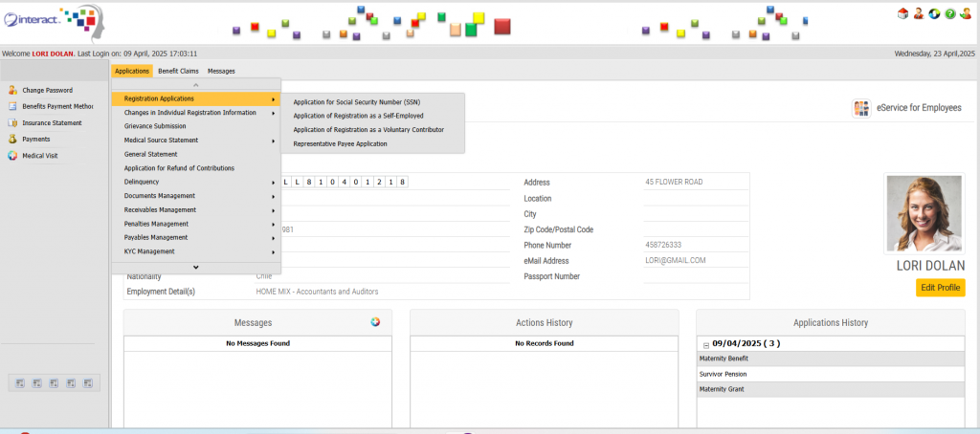Select Application for Social Security Number (SSN)
The width and height of the screenshot is (980, 434).
click(x=356, y=101)
